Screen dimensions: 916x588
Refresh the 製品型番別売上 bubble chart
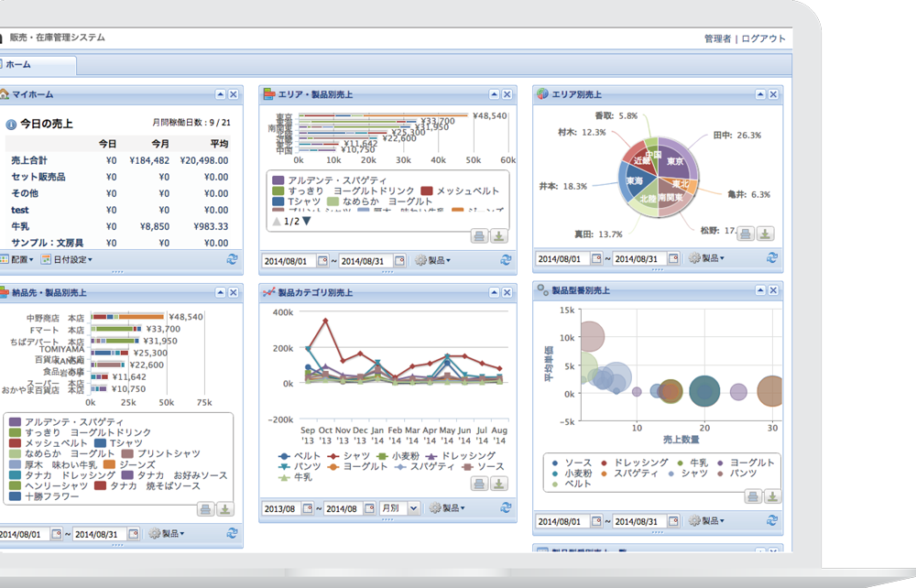(x=771, y=519)
